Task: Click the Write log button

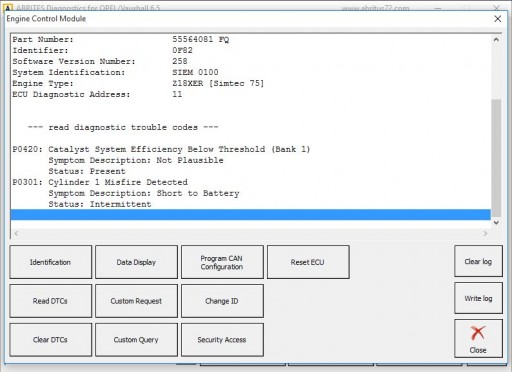Action: [478, 298]
